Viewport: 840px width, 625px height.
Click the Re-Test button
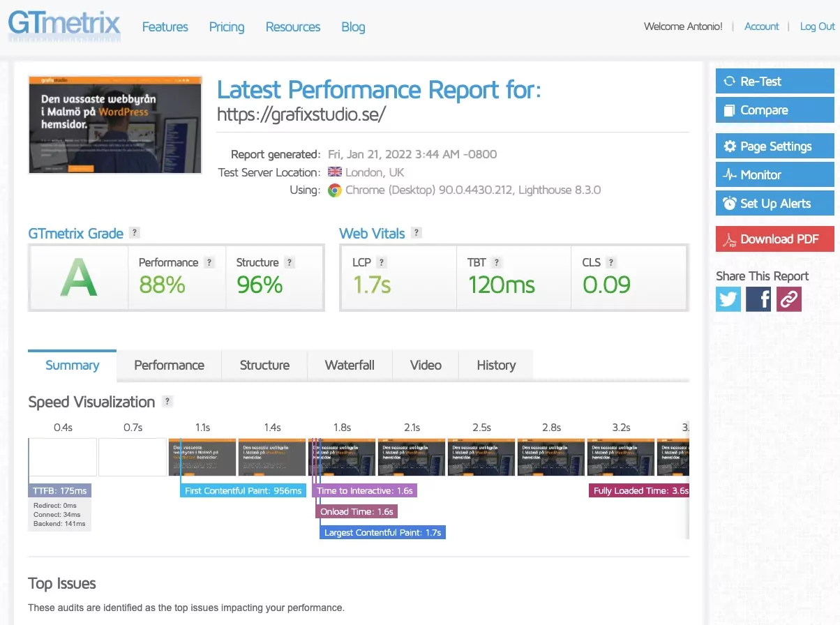(x=775, y=82)
